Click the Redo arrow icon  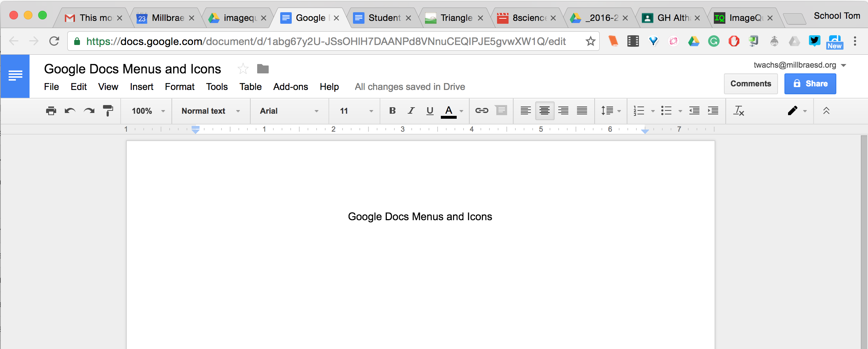[89, 111]
